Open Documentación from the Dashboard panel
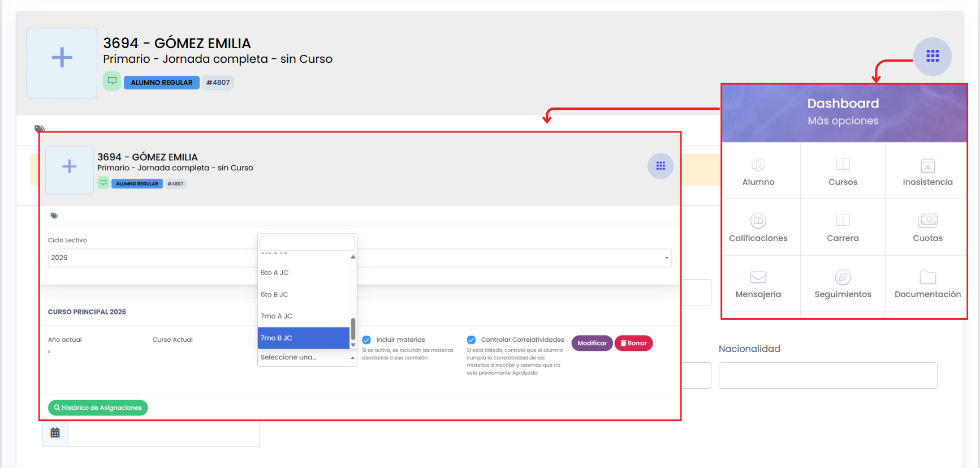Viewport: 980px width, 468px height. pyautogui.click(x=927, y=284)
